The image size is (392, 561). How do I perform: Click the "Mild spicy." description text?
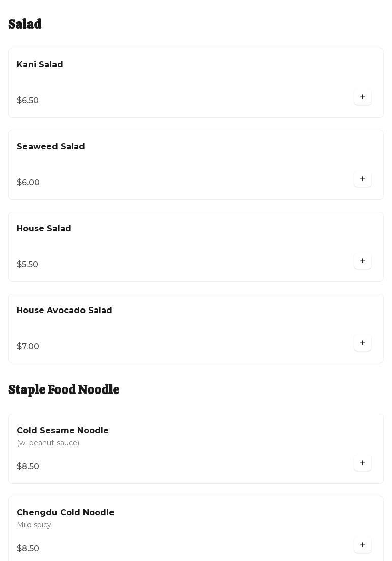pyautogui.click(x=35, y=525)
